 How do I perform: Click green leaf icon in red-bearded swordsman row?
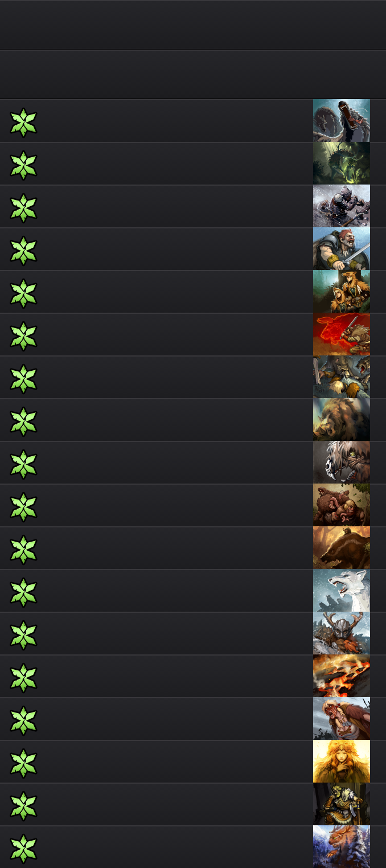pyautogui.click(x=23, y=251)
